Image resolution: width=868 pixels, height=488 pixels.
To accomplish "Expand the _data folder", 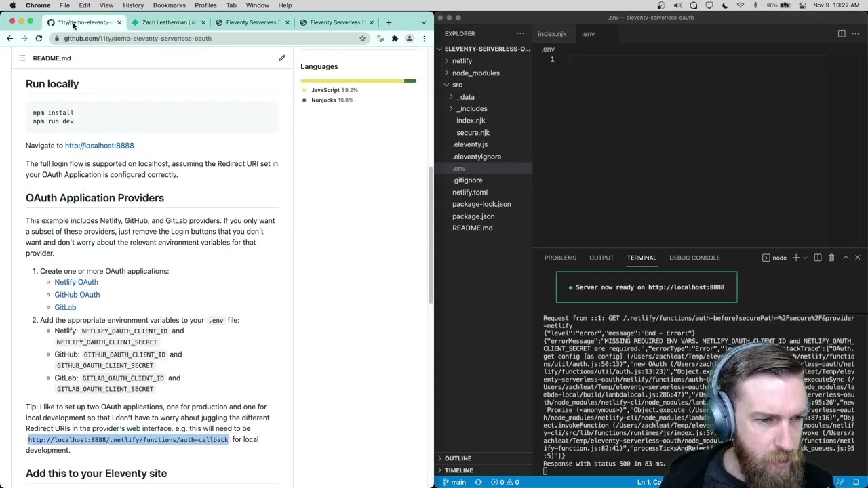I will (485, 97).
